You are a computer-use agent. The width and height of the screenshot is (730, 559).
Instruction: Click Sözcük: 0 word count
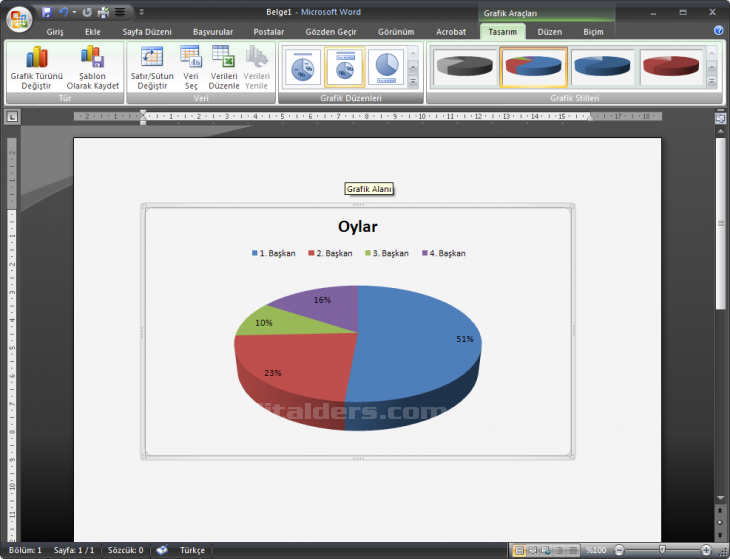coord(126,550)
